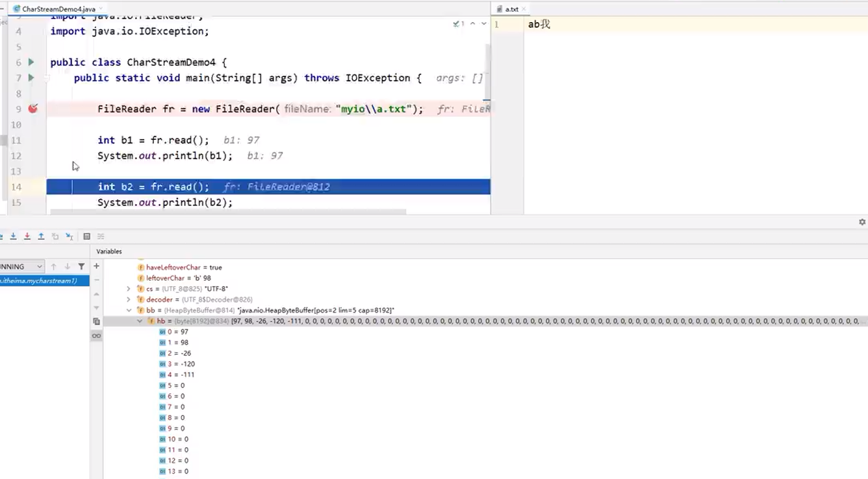
Task: Click the Run to Cursor icon
Action: point(70,237)
